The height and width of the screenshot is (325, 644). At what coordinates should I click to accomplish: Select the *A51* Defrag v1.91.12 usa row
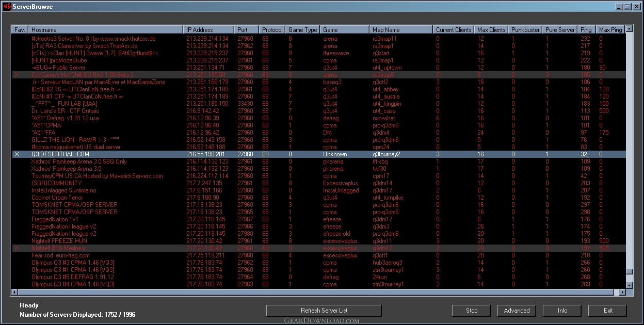point(318,118)
